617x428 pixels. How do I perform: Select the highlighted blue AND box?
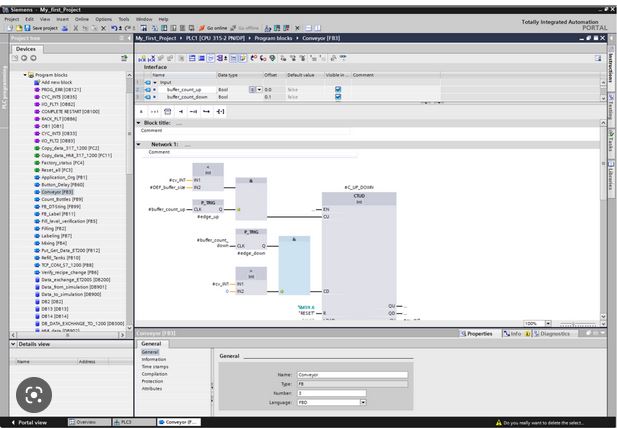coord(294,266)
